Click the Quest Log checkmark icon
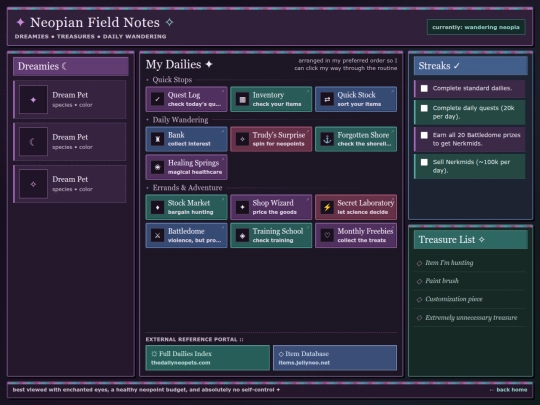This screenshot has height=405, width=540. (157, 100)
